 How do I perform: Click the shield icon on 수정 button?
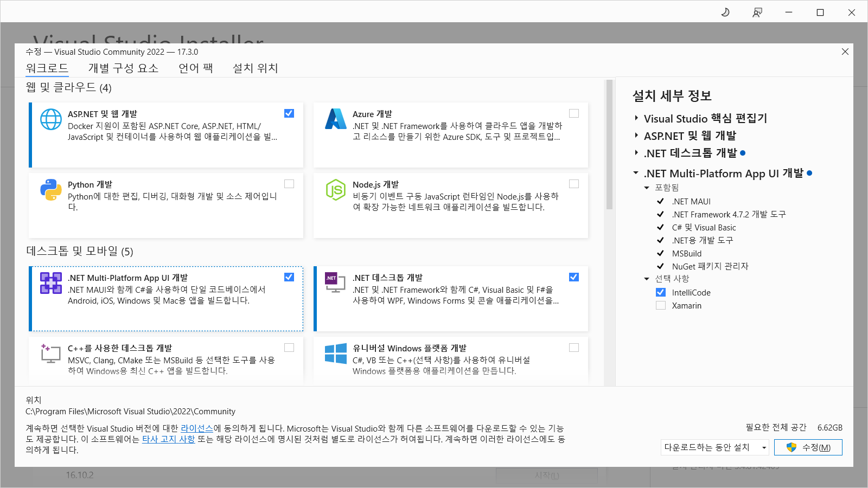pyautogui.click(x=792, y=447)
